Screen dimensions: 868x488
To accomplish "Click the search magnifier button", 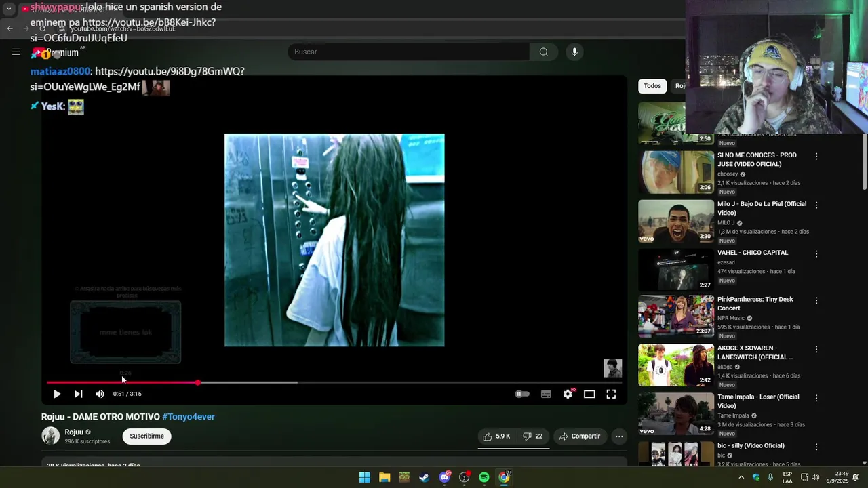I will pos(544,52).
